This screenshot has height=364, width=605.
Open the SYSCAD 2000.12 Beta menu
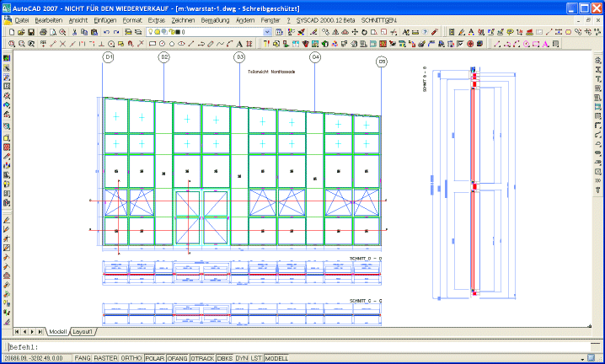325,20
